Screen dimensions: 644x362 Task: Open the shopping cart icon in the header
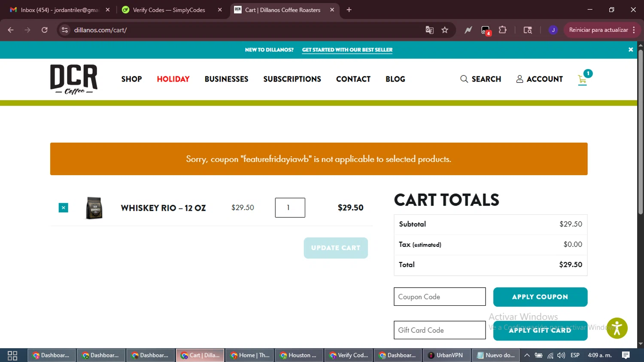pos(583,79)
